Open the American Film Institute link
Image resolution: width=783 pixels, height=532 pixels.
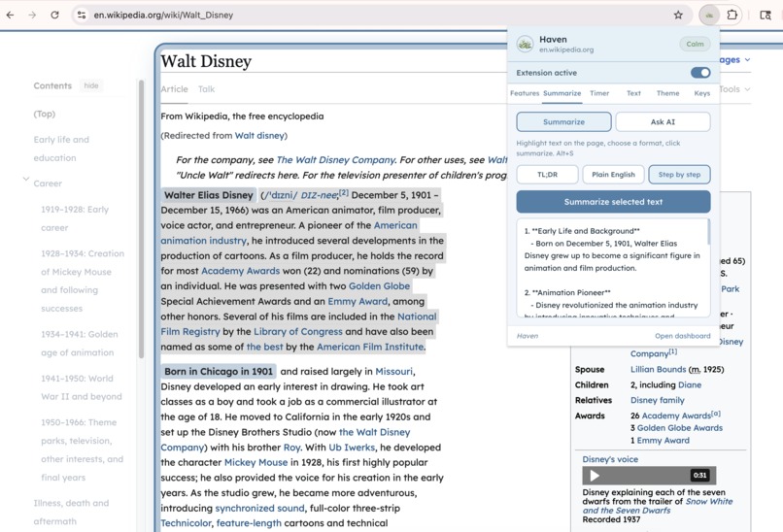[x=370, y=347]
